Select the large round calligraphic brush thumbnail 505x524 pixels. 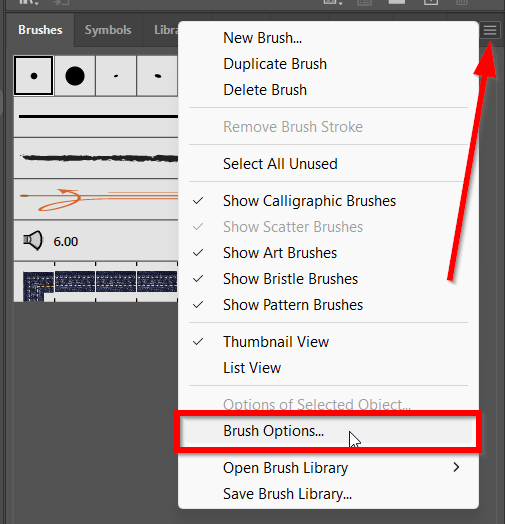[75, 76]
